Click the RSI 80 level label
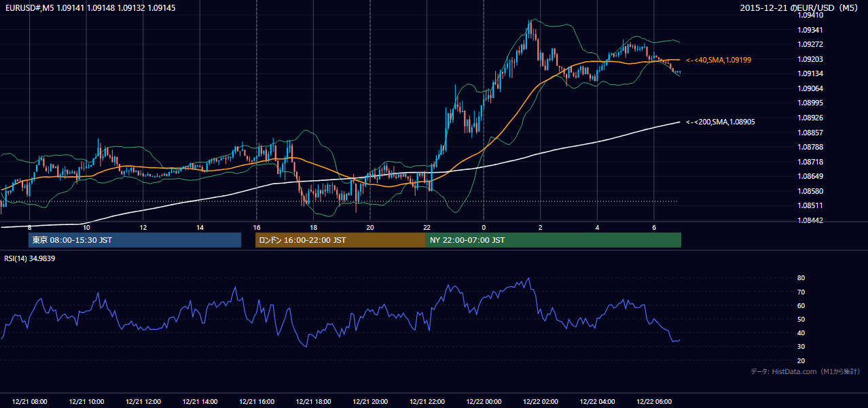Image resolution: width=868 pixels, height=408 pixels. (x=801, y=278)
